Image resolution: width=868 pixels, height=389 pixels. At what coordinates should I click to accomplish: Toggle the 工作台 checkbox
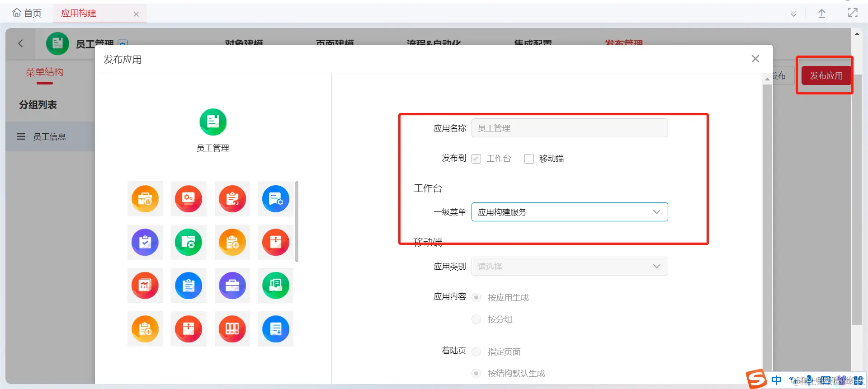click(476, 159)
